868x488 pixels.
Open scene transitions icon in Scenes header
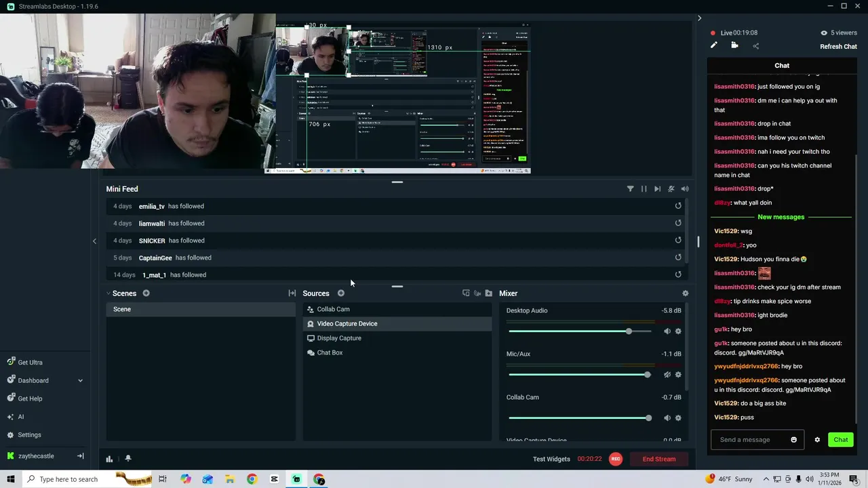[x=292, y=293]
